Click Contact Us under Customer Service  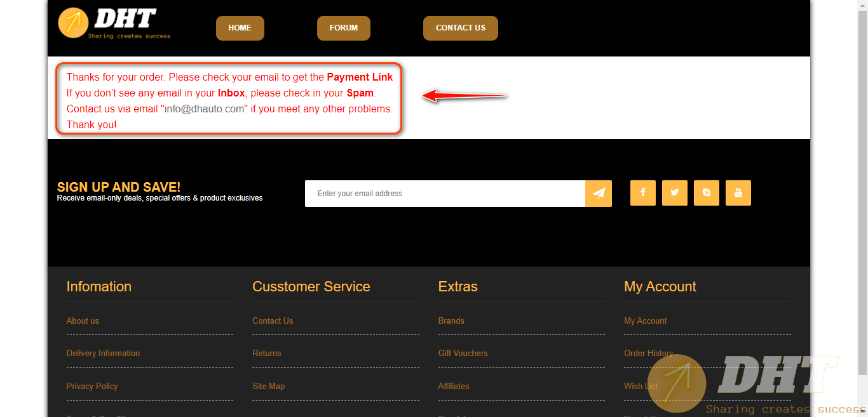pos(273,321)
